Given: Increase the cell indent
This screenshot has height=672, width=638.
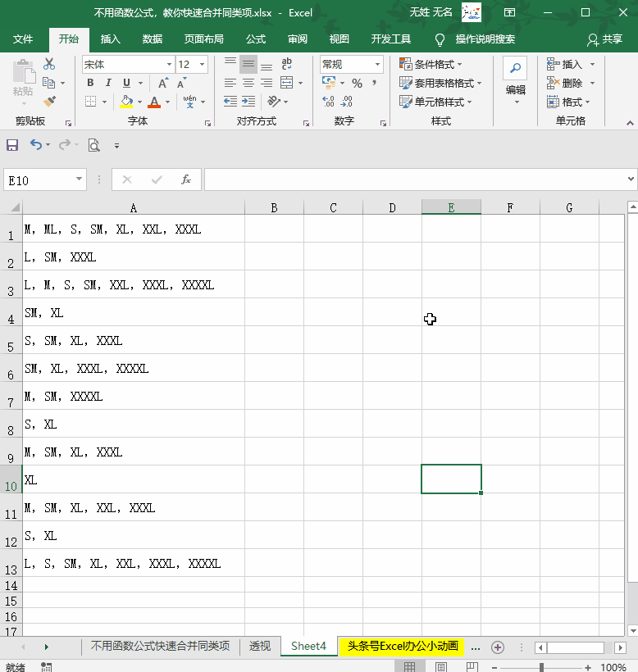Looking at the screenshot, I should pos(248,102).
